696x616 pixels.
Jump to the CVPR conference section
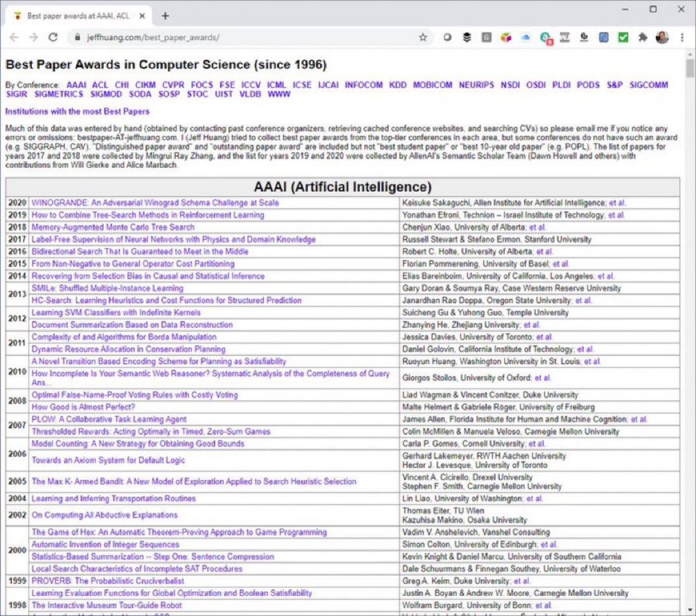[x=172, y=85]
